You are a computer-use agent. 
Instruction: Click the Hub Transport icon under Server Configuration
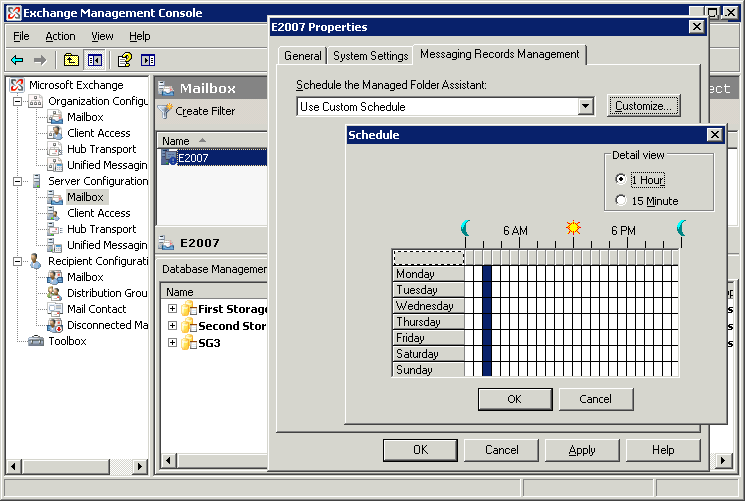[55, 229]
